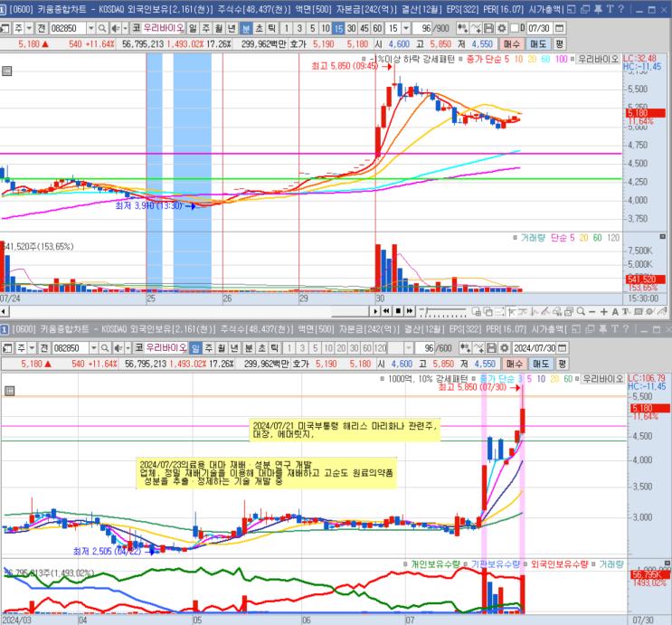Click the 평 button in the top chart
The width and height of the screenshot is (672, 625).
559,44
